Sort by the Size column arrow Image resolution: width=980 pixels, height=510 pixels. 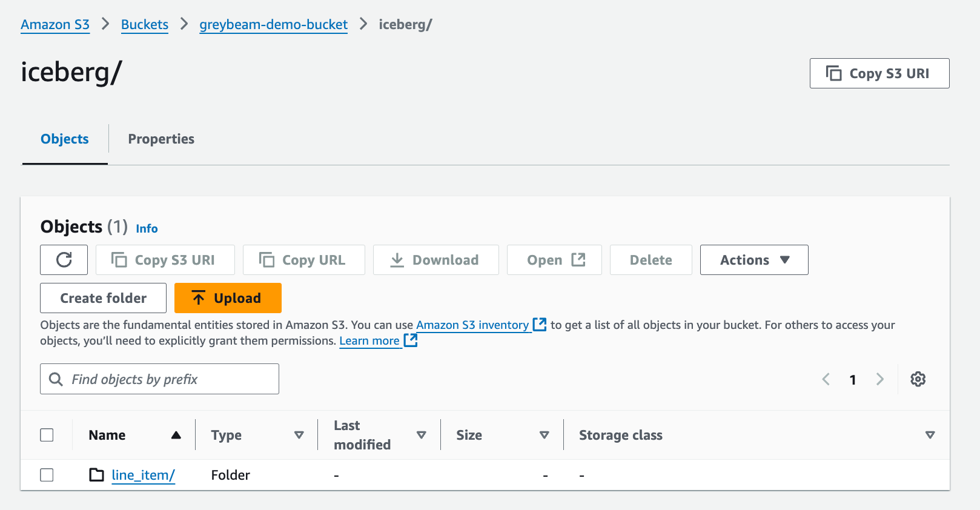(544, 435)
